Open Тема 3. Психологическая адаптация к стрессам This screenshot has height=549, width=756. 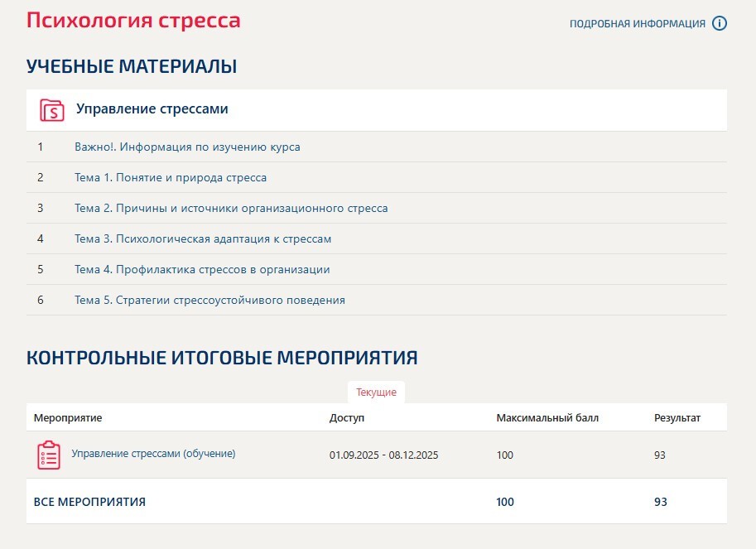coord(203,239)
